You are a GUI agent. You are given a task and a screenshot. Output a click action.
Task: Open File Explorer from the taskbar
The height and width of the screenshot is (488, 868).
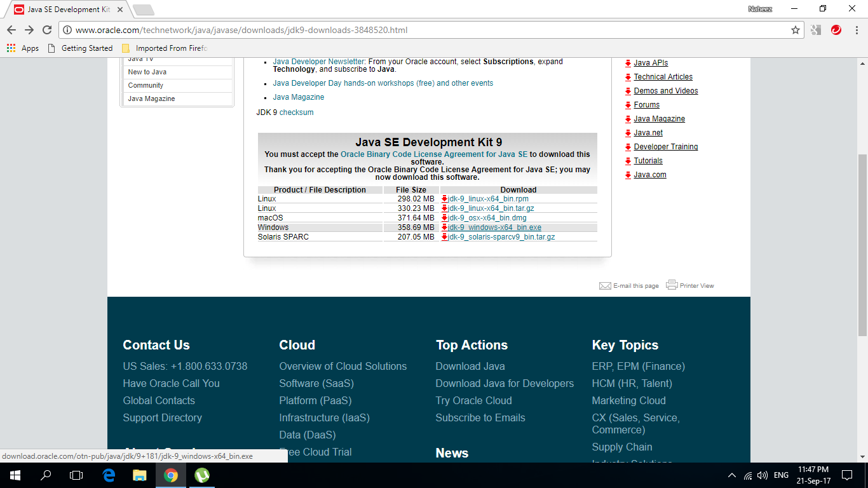tap(140, 475)
